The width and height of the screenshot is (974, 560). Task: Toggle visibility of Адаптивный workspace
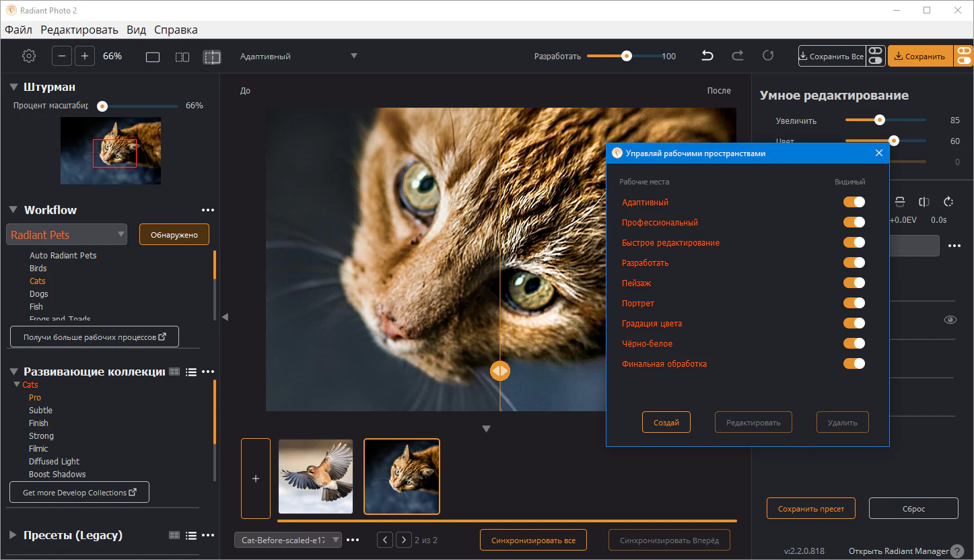(854, 202)
